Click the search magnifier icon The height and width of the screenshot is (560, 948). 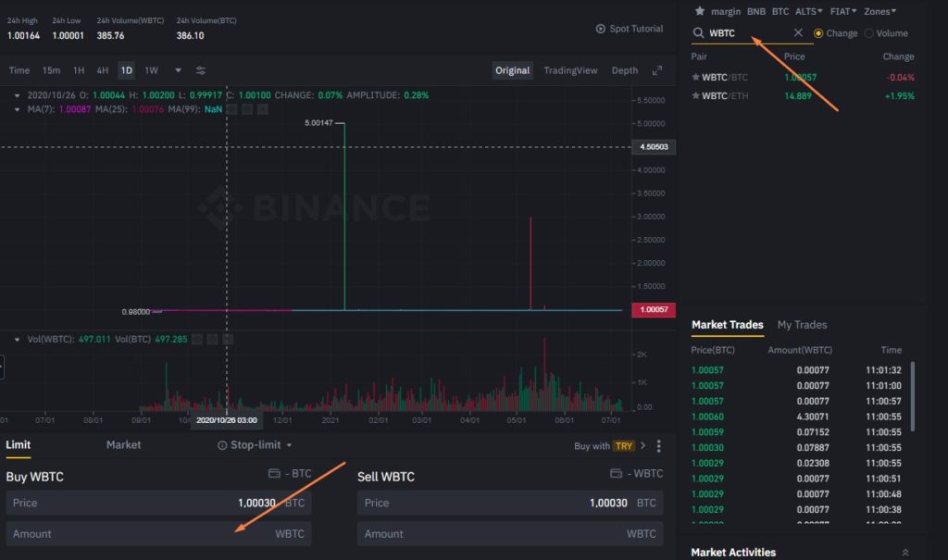(x=698, y=32)
